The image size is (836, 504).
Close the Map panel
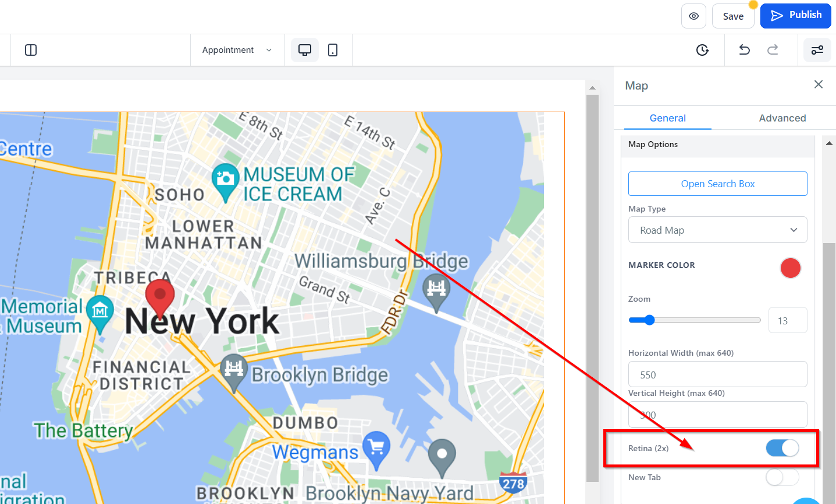pyautogui.click(x=819, y=84)
